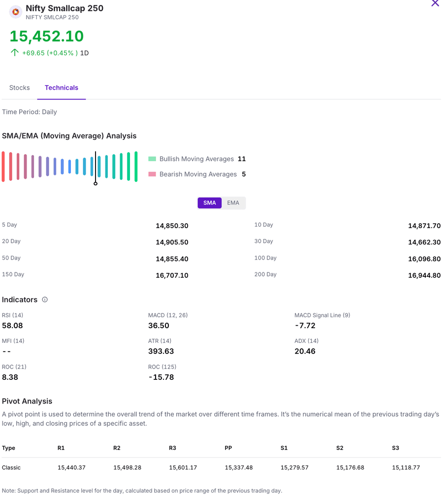Click the info icon beside Indicators heading
The image size is (445, 504).
coord(45,300)
